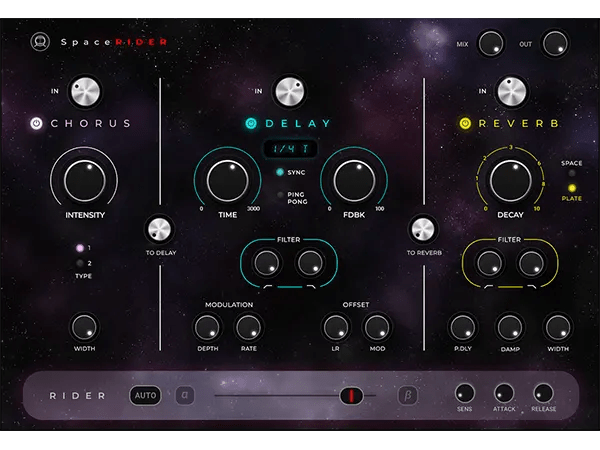
Task: Click the Rider RELEASE knob
Action: pyautogui.click(x=543, y=393)
